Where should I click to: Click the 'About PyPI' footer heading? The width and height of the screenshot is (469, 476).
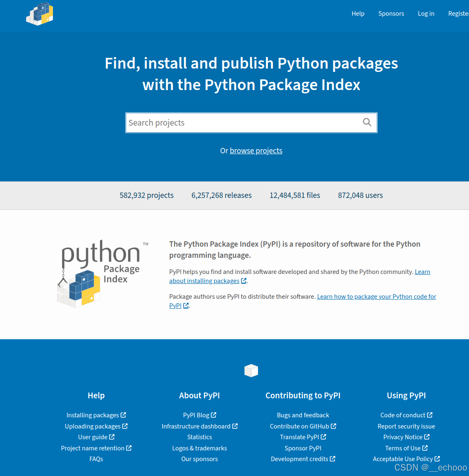point(199,395)
